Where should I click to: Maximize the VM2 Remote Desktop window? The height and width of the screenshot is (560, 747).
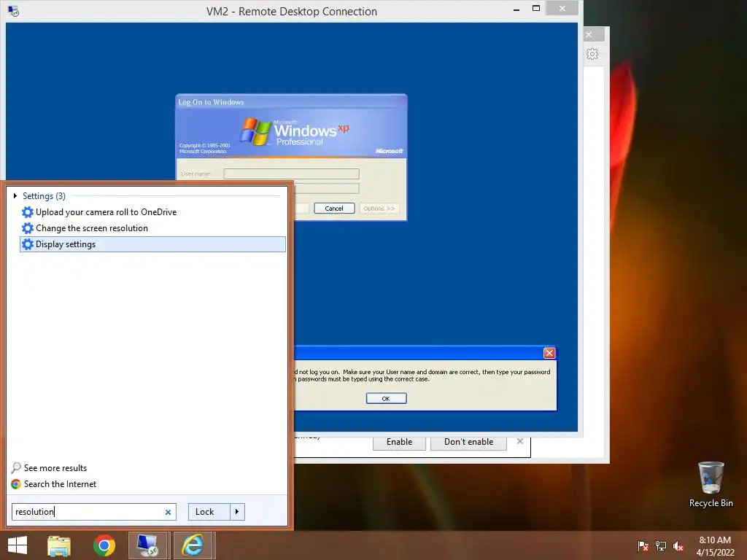click(536, 8)
